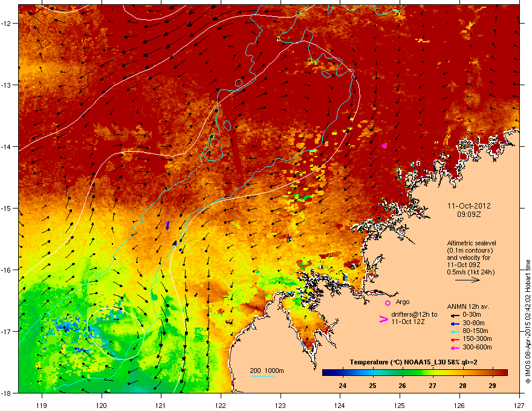
Task: Click the '200 1000m' bathymetry label
Action: coord(267,371)
